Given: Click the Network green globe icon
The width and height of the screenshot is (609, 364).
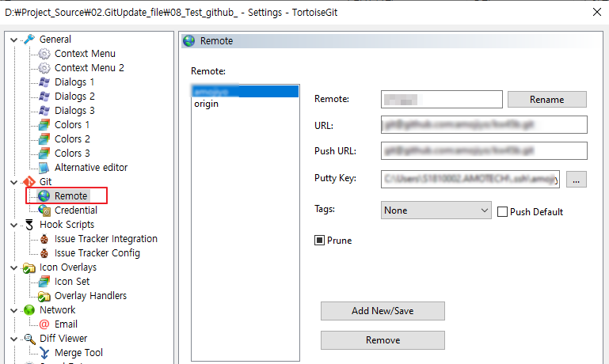Looking at the screenshot, I should coord(29,309).
